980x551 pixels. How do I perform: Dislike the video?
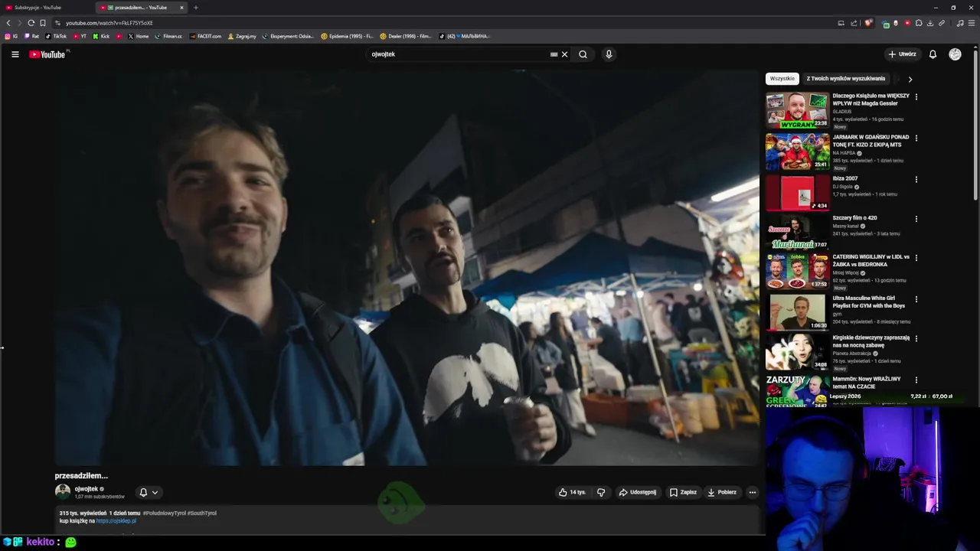601,492
